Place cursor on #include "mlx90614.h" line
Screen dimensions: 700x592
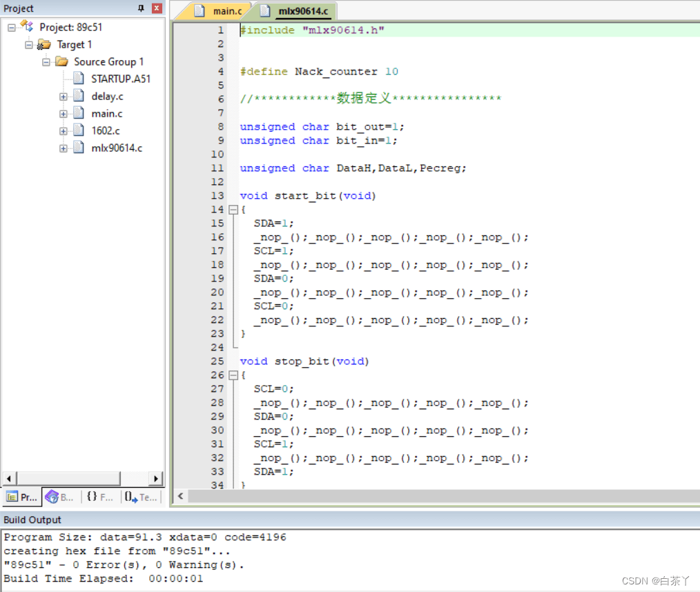click(312, 30)
